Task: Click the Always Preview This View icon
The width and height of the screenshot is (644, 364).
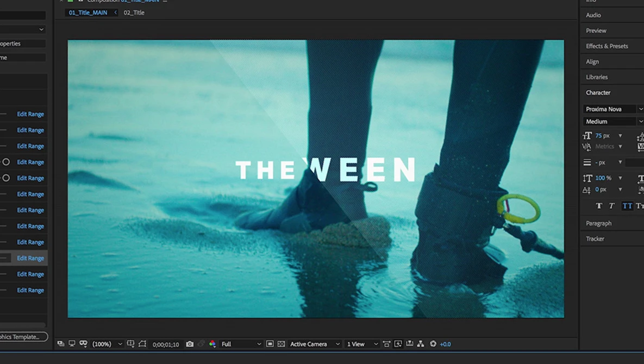Action: pos(61,344)
